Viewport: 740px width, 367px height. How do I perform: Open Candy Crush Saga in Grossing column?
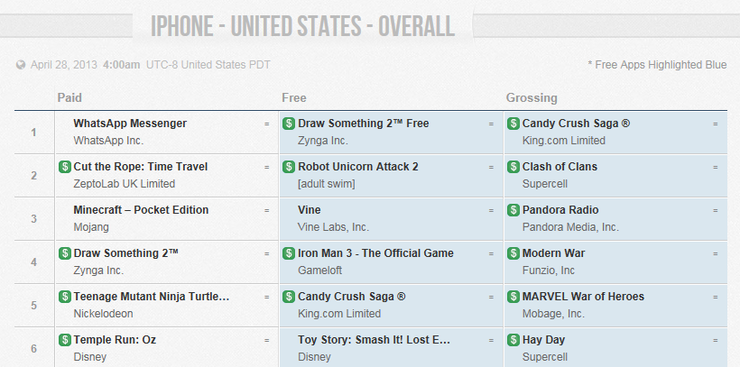tap(576, 124)
